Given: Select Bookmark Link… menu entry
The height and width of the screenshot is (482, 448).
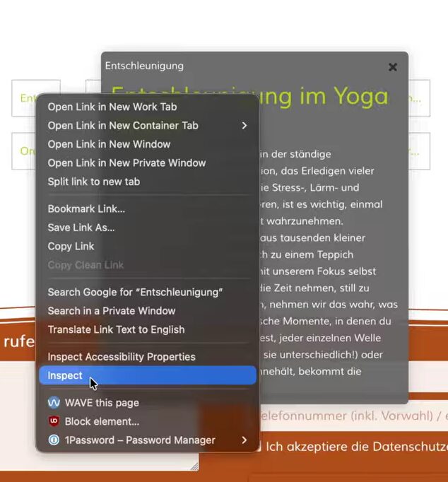Looking at the screenshot, I should [x=148, y=208].
